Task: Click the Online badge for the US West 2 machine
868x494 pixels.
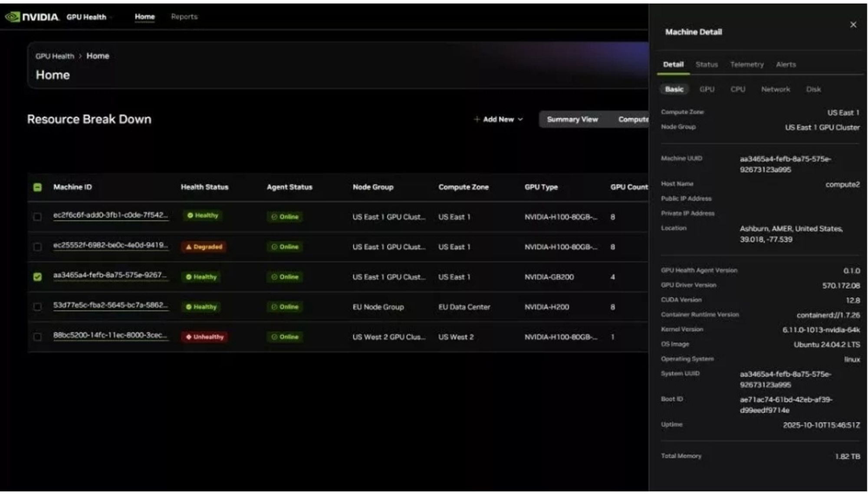Action: [285, 337]
